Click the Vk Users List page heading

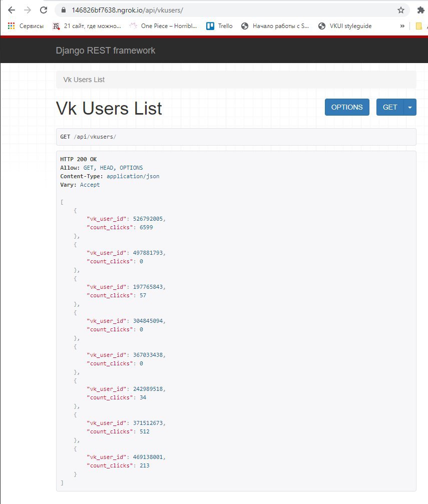pyautogui.click(x=109, y=108)
